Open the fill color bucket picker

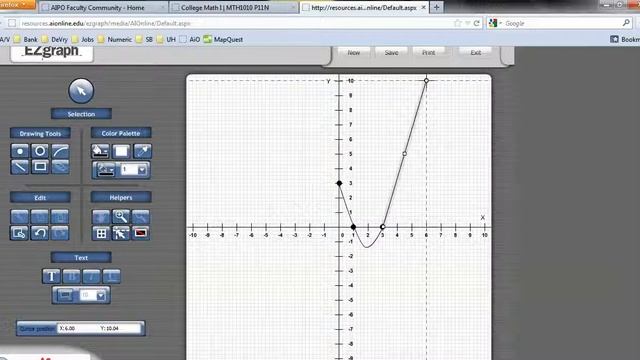point(100,151)
